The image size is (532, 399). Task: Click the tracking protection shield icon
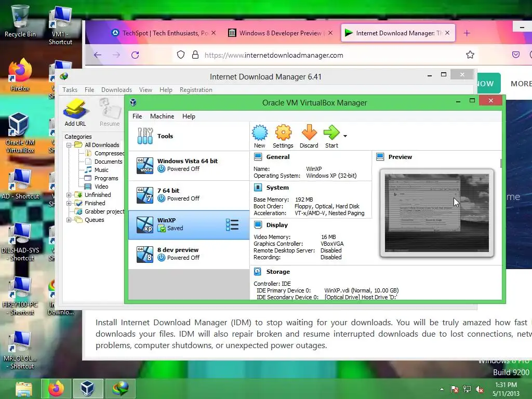point(181,55)
